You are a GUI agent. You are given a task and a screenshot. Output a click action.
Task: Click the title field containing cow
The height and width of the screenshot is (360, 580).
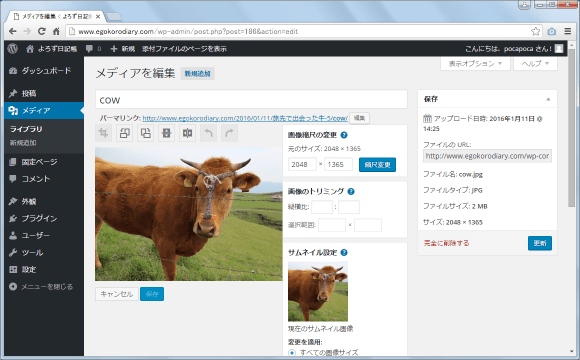[251, 100]
